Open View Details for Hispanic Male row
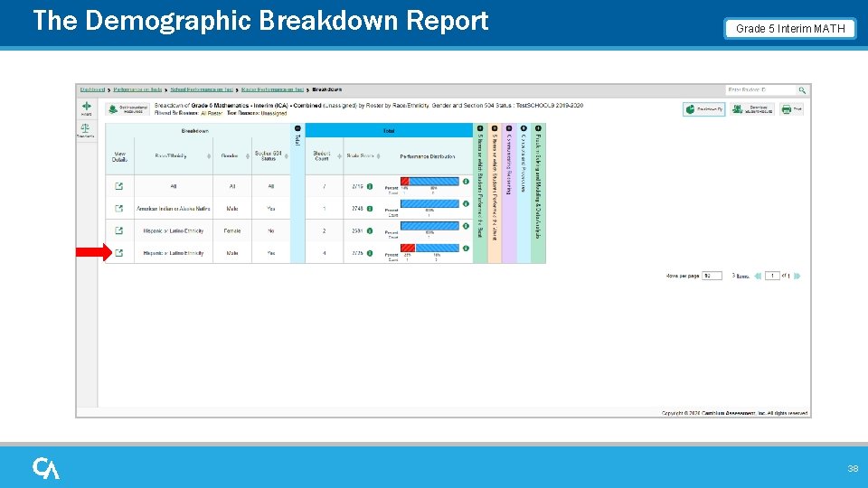The height and width of the screenshot is (488, 868). tap(119, 253)
